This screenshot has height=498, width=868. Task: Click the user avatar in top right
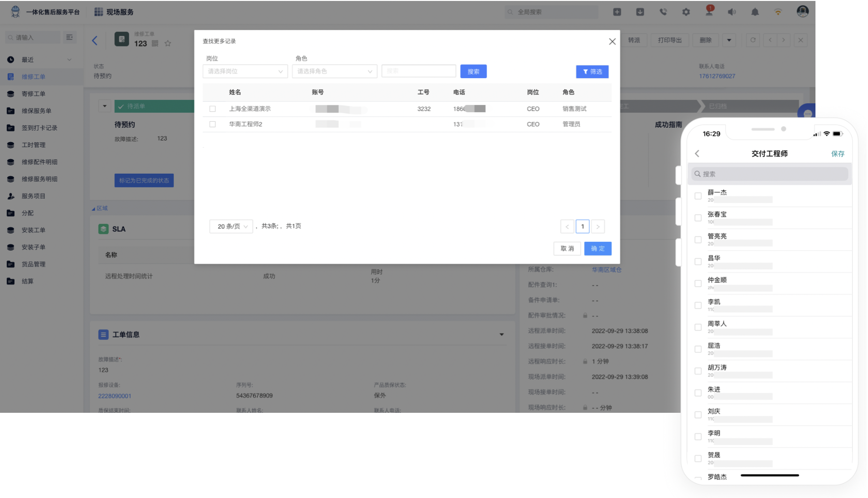point(802,12)
